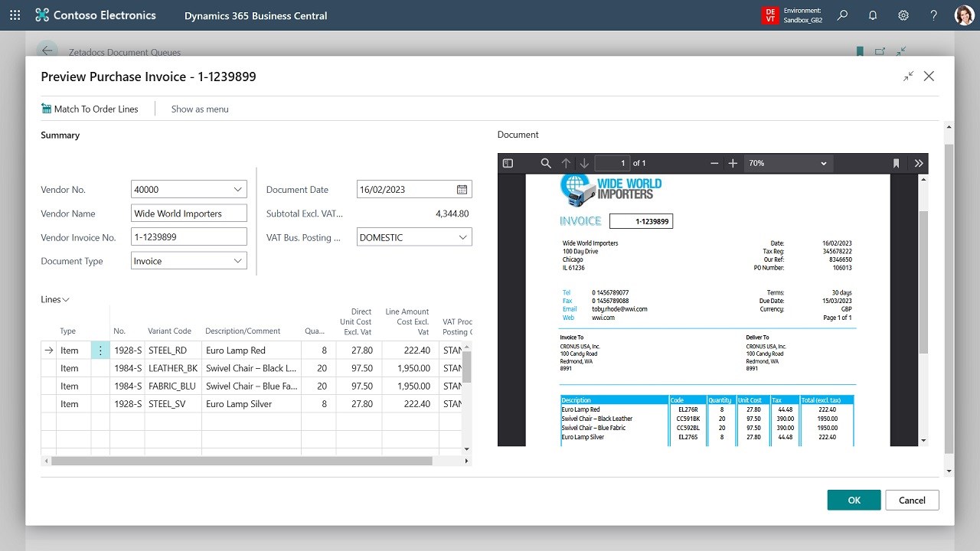Screen dimensions: 980x551
Task: Click the PDF viewer bookmark icon
Action: (896, 163)
